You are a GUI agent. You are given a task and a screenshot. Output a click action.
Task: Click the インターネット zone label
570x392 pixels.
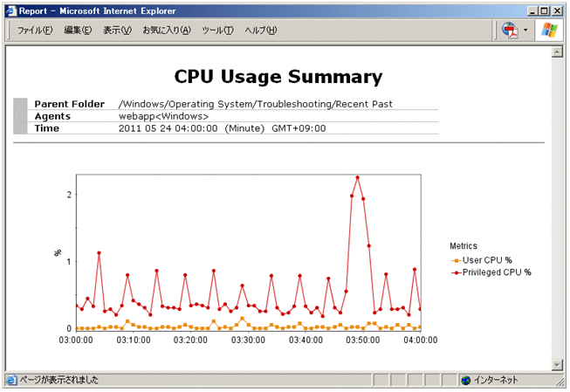496,381
